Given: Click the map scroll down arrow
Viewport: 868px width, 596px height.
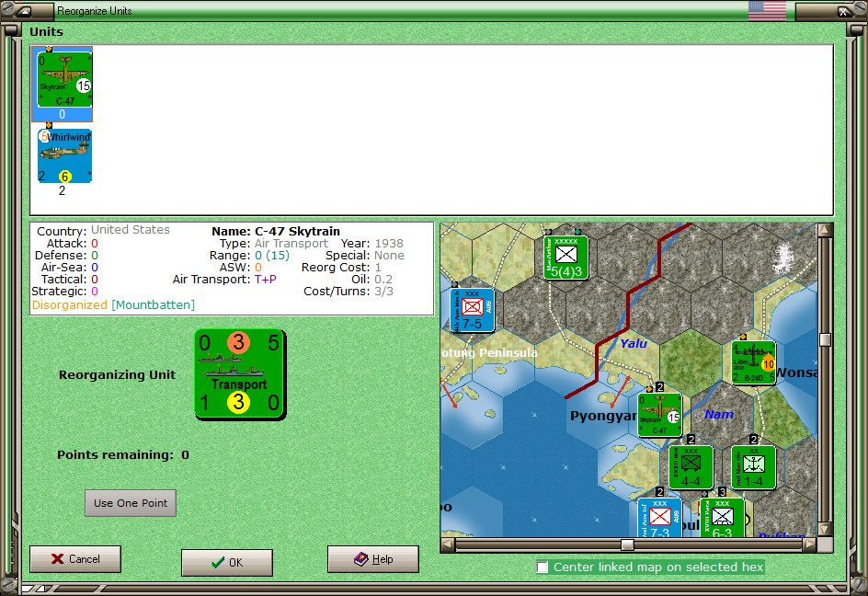Looking at the screenshot, I should [825, 530].
